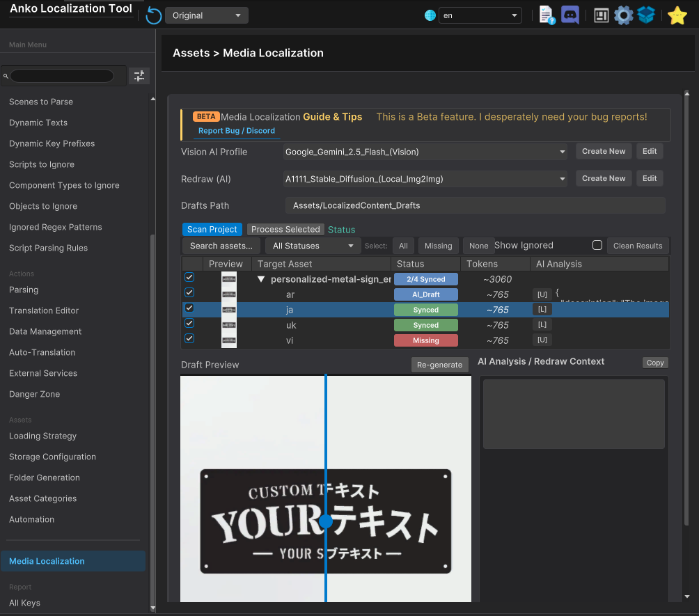Click the globe language icon
Viewport: 699px width, 616px height.
pyautogui.click(x=430, y=15)
